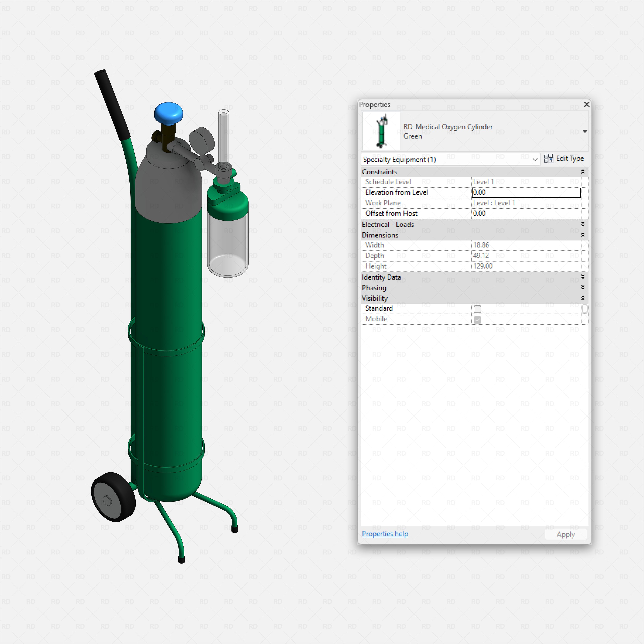The image size is (644, 644).
Task: Expand the Identity Data section
Action: tap(583, 277)
